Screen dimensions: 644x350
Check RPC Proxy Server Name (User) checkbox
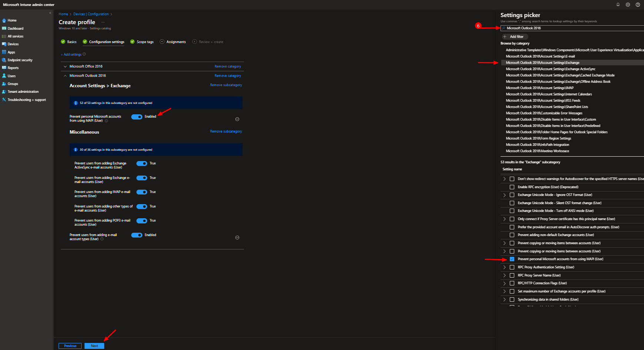512,275
